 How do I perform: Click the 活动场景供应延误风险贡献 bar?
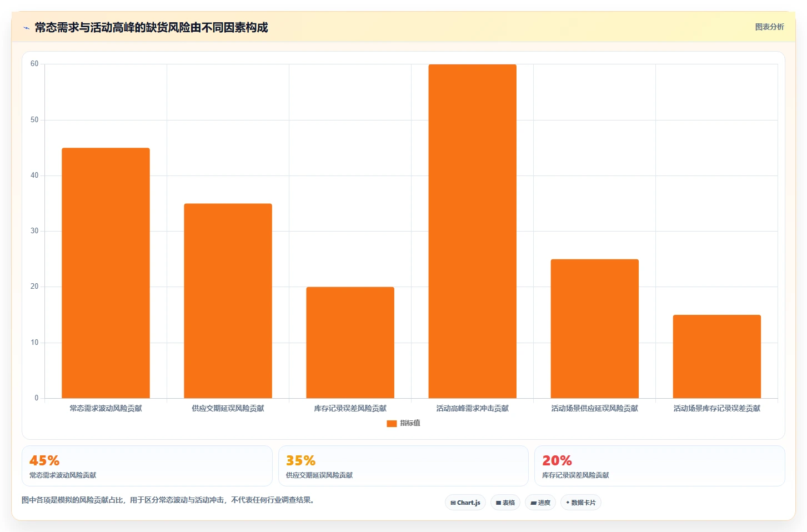[x=594, y=328]
